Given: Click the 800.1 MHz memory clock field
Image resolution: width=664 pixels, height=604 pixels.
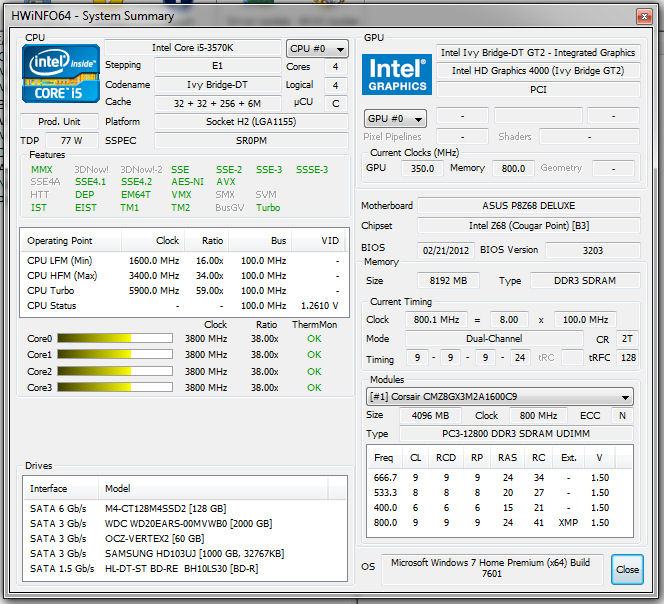Looking at the screenshot, I should [436, 320].
